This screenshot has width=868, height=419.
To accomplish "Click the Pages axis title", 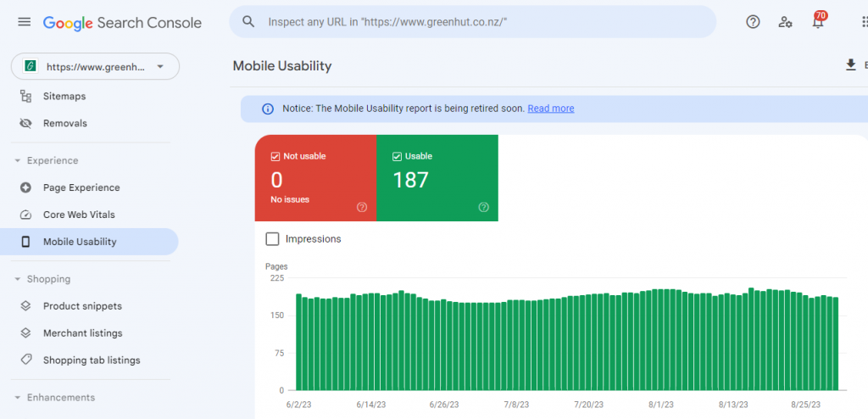I will (277, 266).
